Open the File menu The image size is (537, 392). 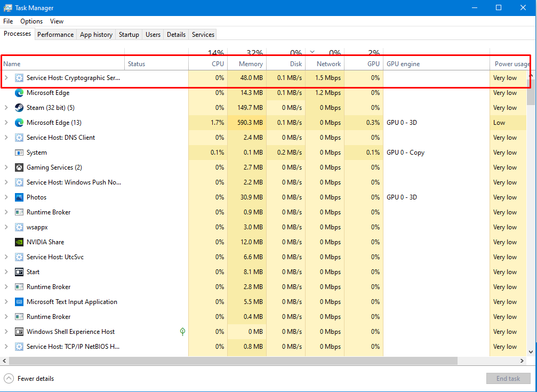[8, 21]
